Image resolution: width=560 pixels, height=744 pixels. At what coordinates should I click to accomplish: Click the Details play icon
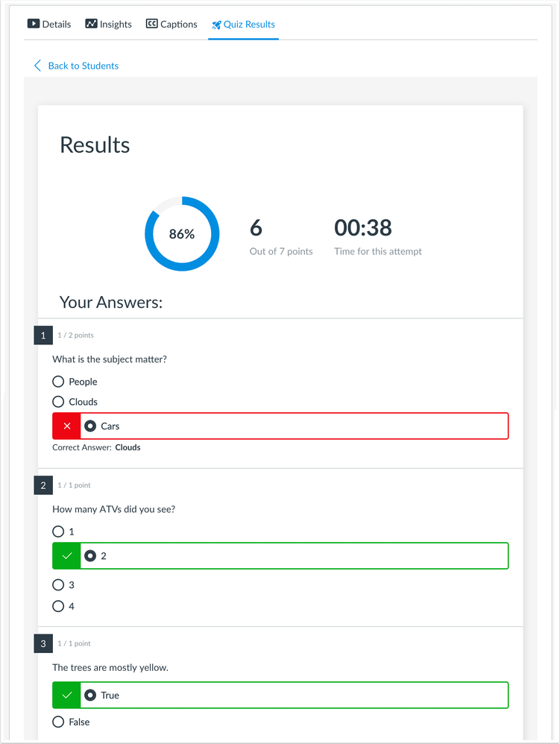(33, 24)
